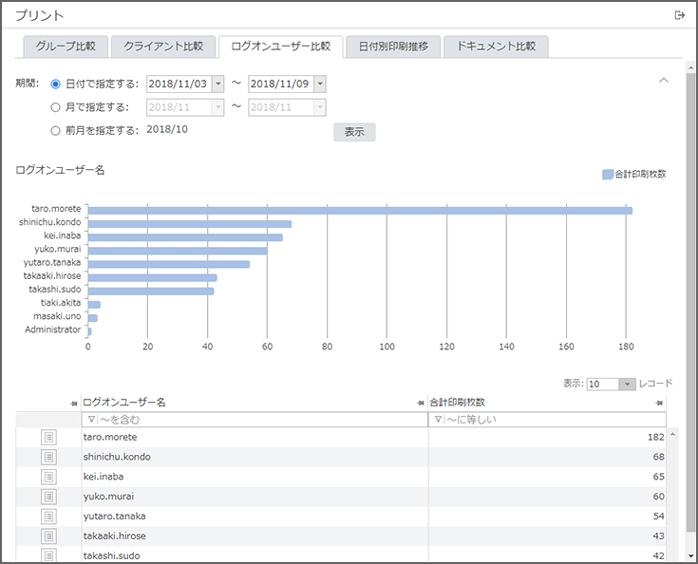Open the 表示 record count dropdown

coord(627,384)
